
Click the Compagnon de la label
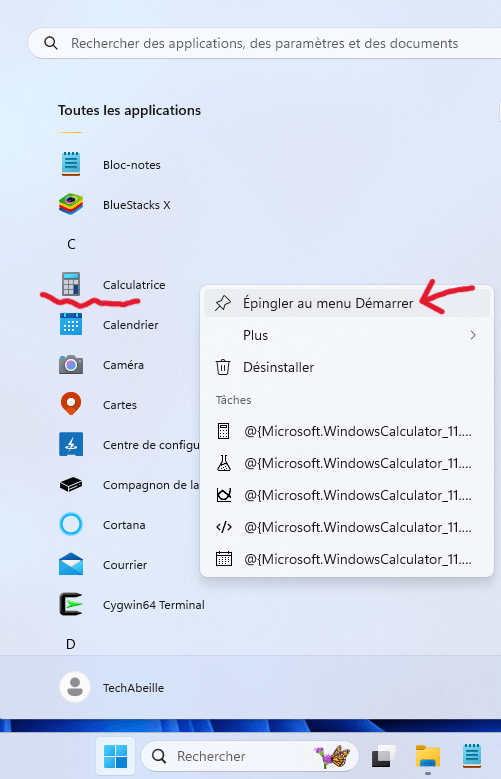click(151, 485)
